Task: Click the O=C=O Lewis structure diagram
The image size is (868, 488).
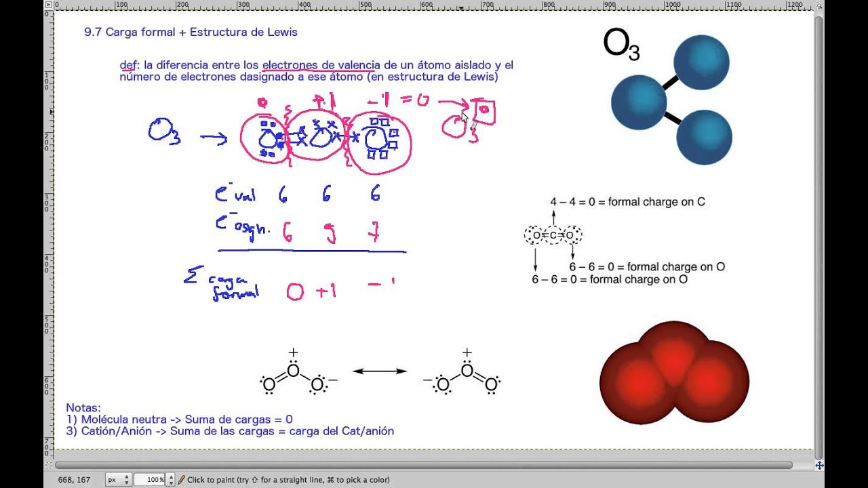Action: click(x=553, y=236)
